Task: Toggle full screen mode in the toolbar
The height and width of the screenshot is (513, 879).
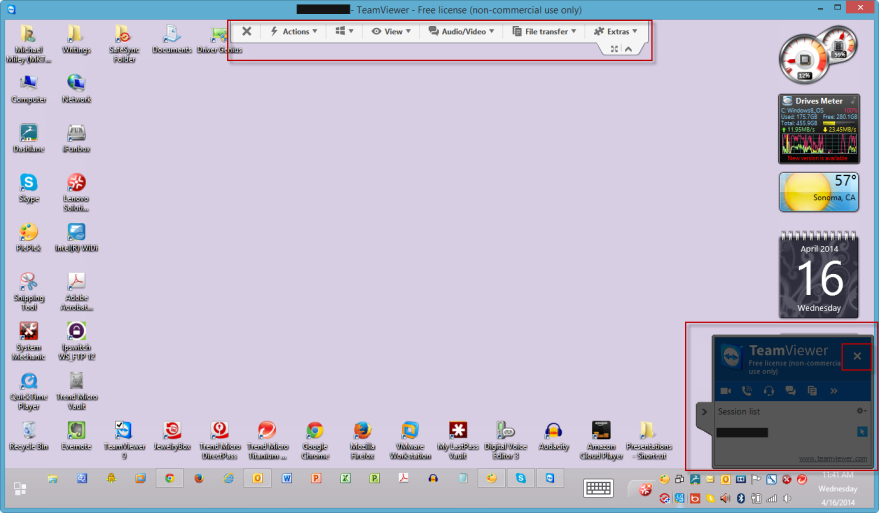Action: (x=614, y=49)
